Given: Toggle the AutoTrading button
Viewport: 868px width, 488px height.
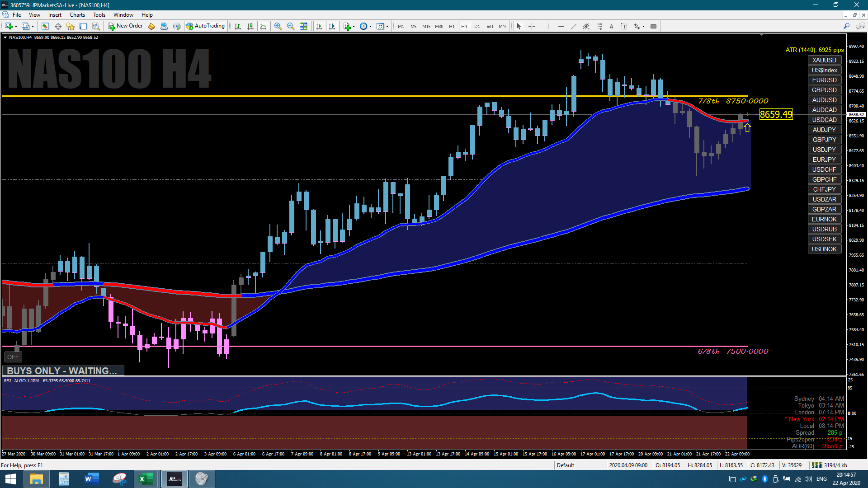Looking at the screenshot, I should (x=205, y=26).
